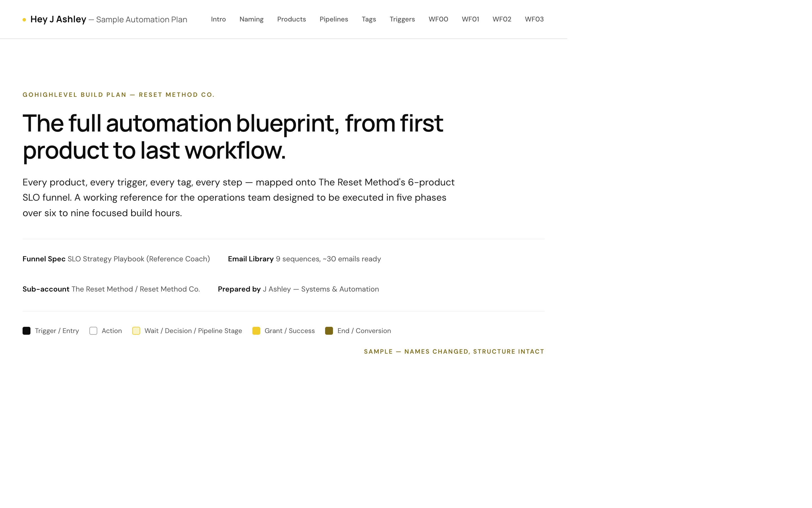Click 'Sample Automation Plan' subtitle text
Image resolution: width=812 pixels, height=508 pixels.
point(142,19)
